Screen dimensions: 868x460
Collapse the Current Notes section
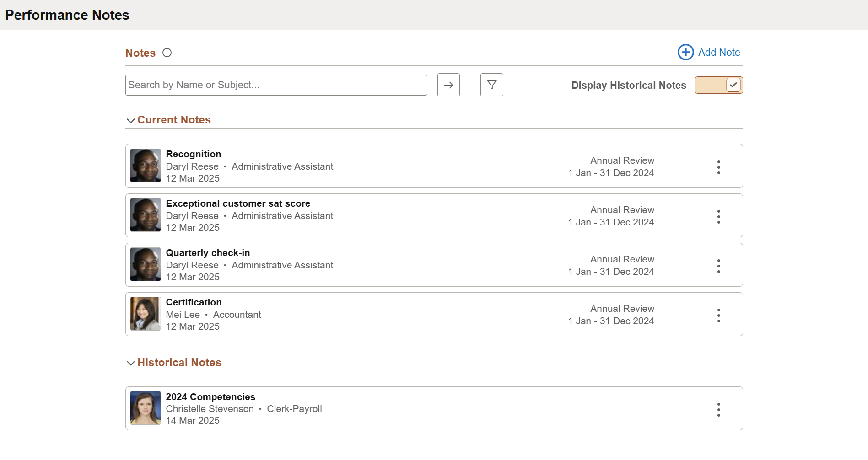coord(130,120)
